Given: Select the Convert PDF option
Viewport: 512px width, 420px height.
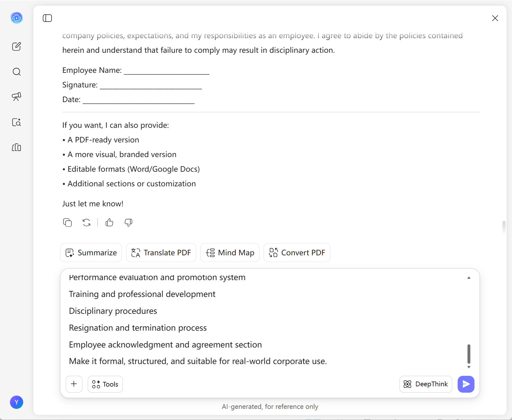Looking at the screenshot, I should pos(297,253).
